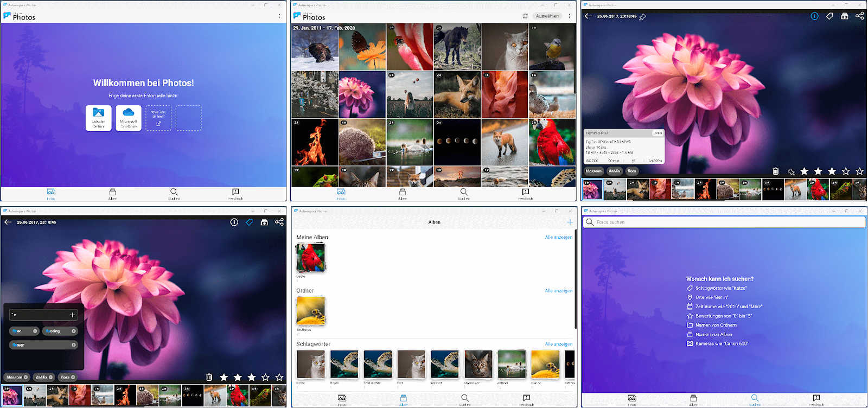Open the three-dot menu next to Auswählen

point(569,16)
